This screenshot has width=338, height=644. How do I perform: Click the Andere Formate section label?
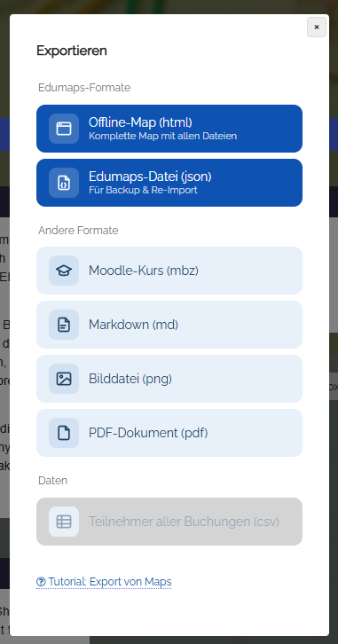[78, 231]
